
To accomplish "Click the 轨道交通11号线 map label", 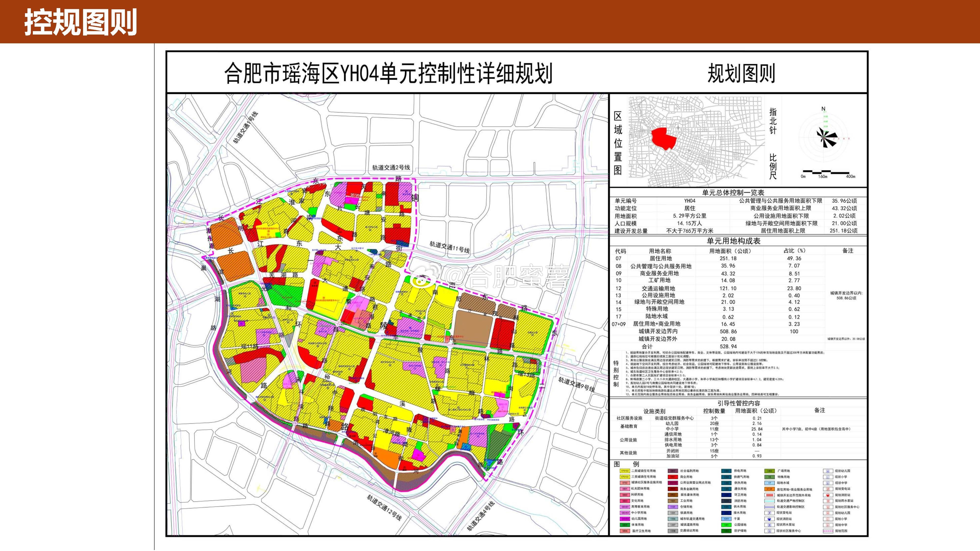I will (450, 247).
